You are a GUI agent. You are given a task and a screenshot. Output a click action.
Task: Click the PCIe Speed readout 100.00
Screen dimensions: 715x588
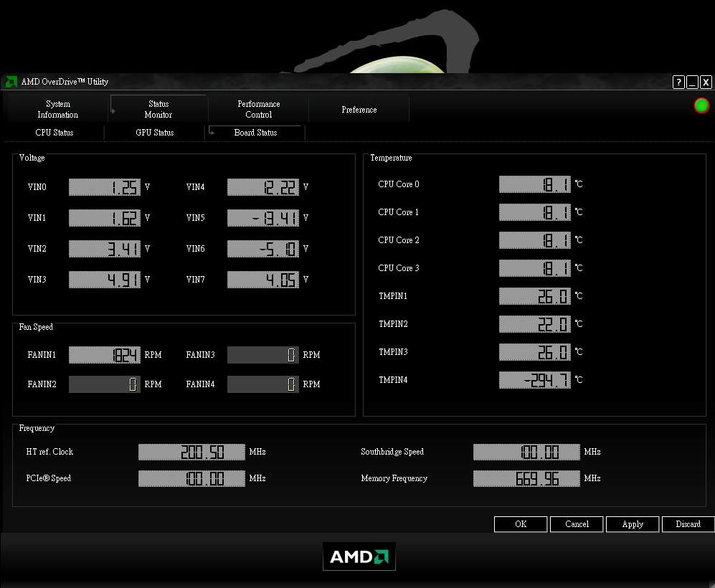(191, 478)
